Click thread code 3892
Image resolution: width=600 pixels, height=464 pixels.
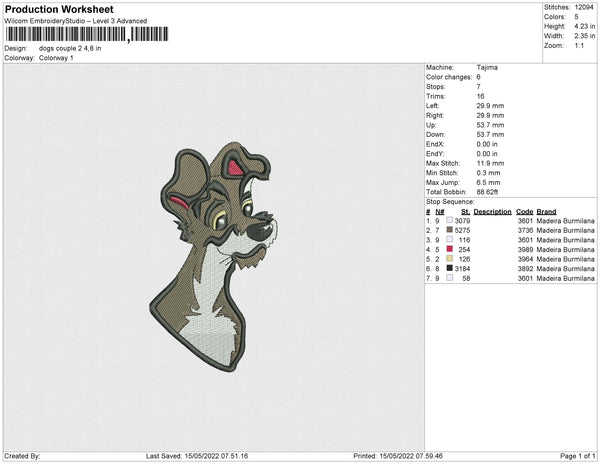pos(525,269)
